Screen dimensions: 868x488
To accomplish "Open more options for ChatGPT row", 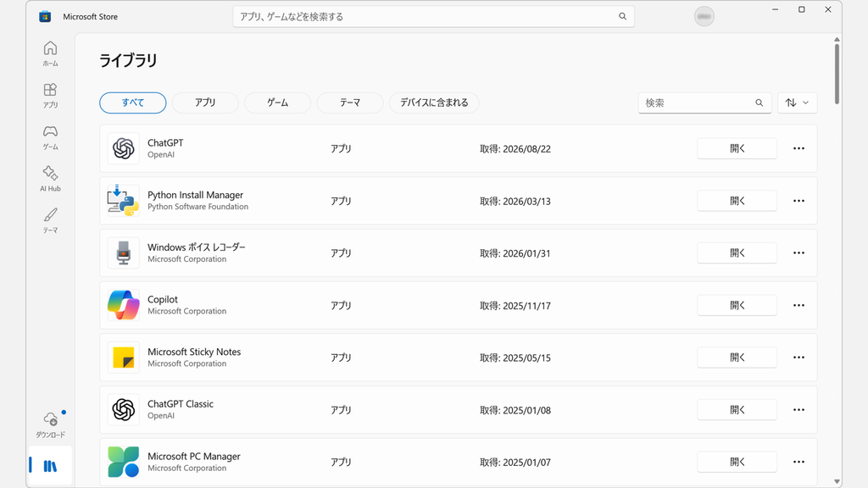I will click(798, 148).
